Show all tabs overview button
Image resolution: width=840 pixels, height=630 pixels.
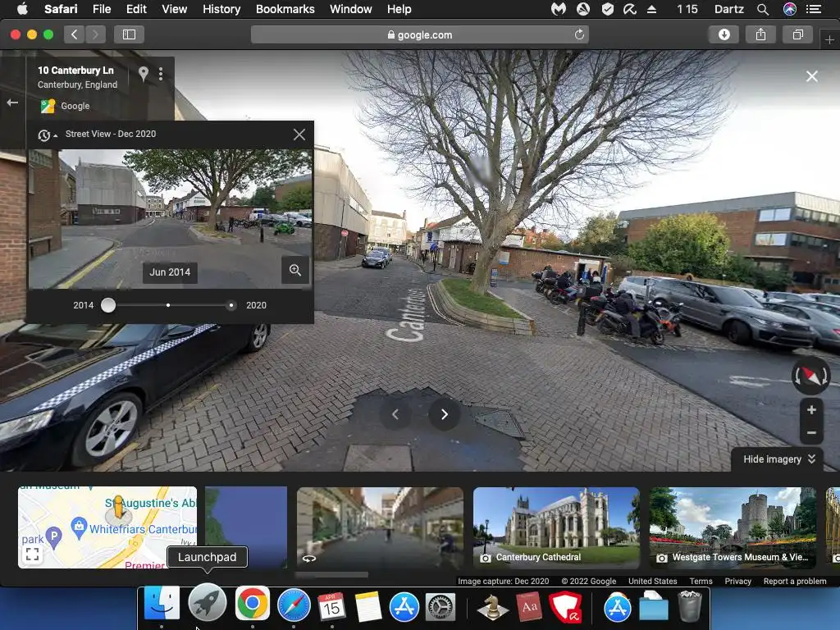pos(797,34)
